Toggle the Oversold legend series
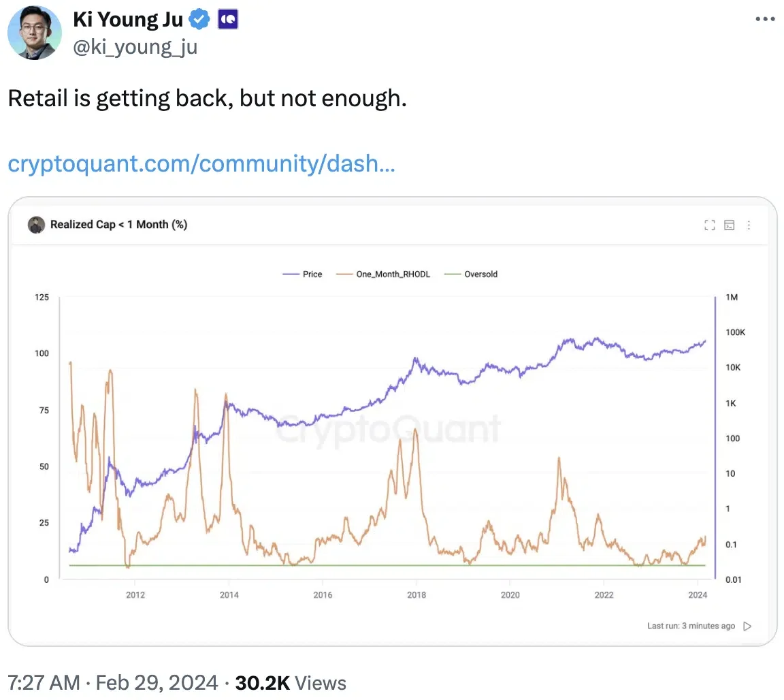Image resolution: width=784 pixels, height=700 pixels. 471,274
